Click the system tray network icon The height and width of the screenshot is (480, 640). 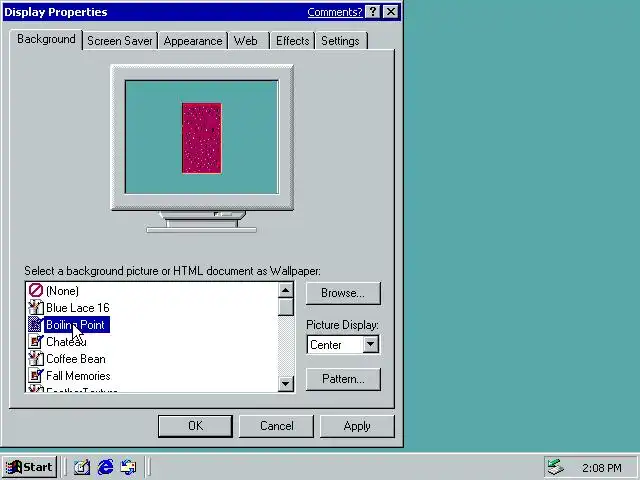556,467
